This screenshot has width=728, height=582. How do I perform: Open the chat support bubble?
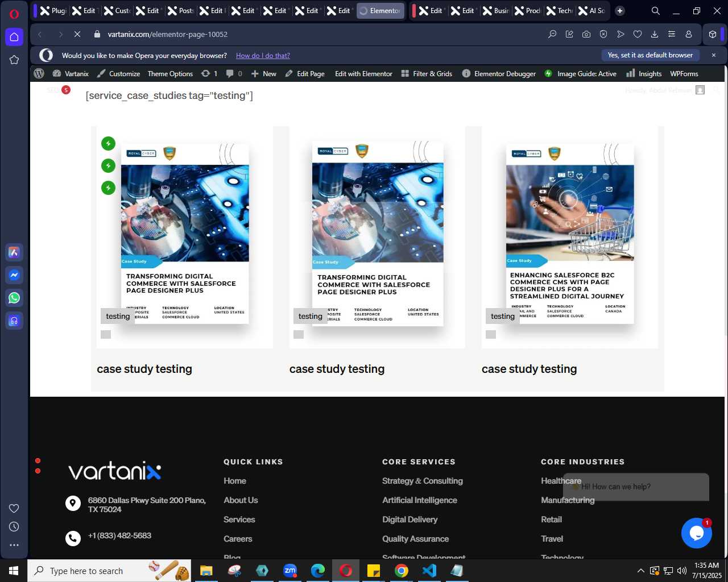[x=697, y=533]
